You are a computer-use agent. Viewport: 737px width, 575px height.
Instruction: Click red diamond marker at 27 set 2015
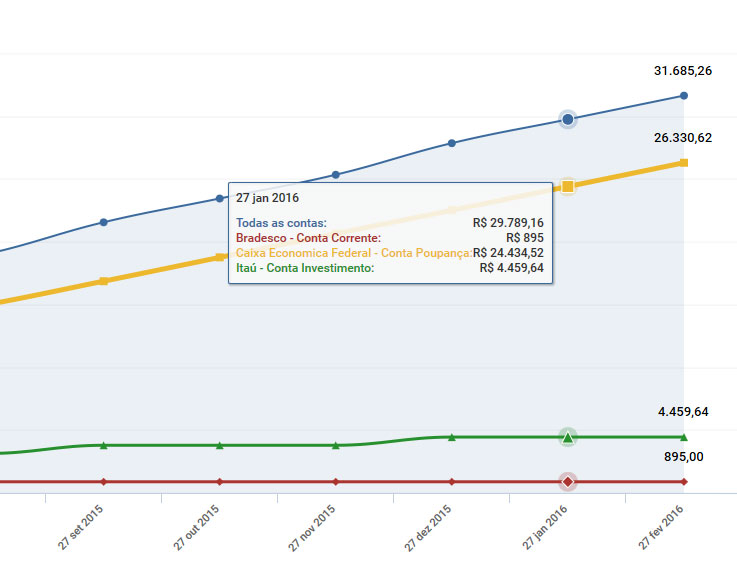[104, 482]
